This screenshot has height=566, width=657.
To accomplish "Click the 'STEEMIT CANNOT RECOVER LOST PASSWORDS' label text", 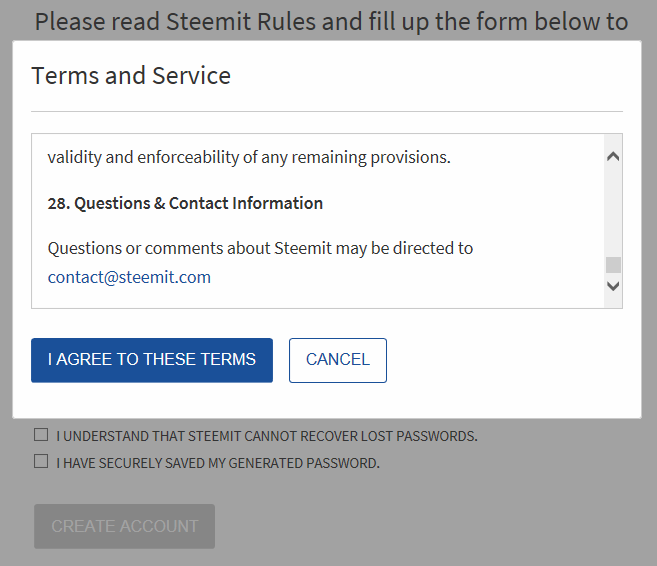I will click(267, 436).
